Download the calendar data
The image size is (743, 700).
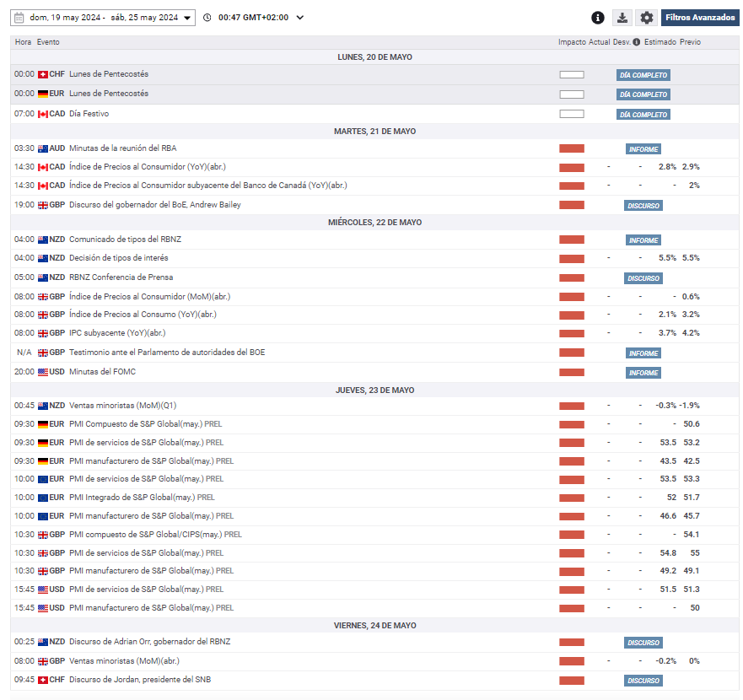[622, 18]
